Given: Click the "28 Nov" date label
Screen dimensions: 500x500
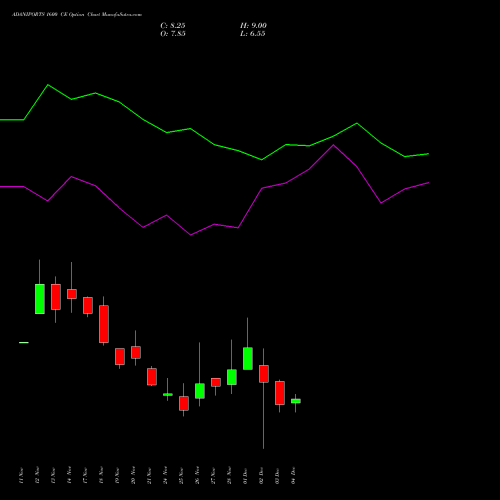Looking at the screenshot, I should point(229,475).
